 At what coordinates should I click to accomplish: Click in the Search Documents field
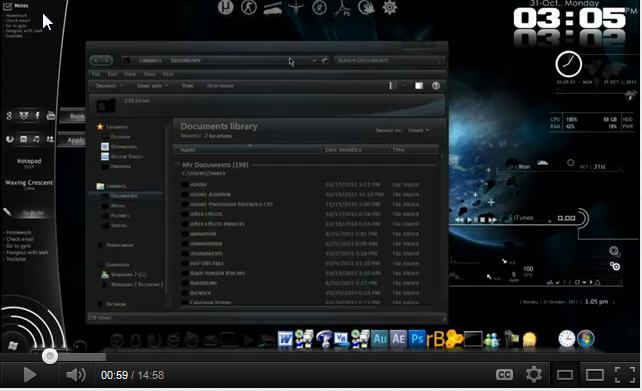click(389, 61)
